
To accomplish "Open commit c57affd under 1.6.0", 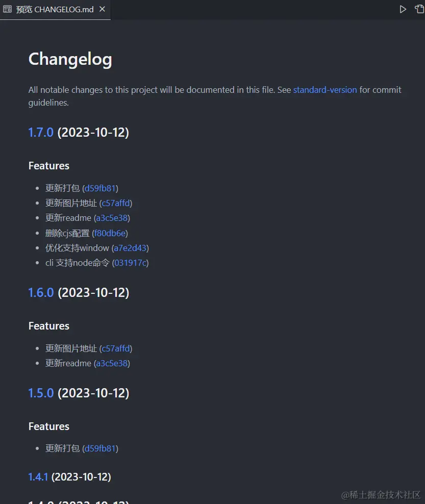I will pos(116,348).
